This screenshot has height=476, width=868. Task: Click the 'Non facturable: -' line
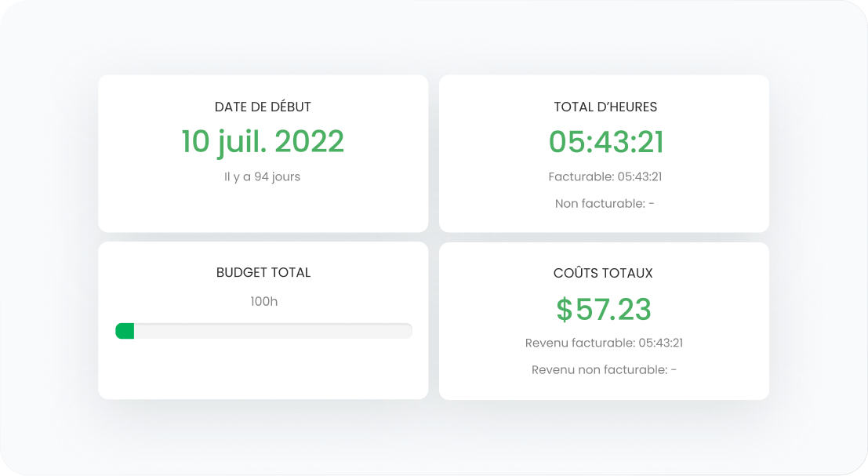pyautogui.click(x=605, y=204)
